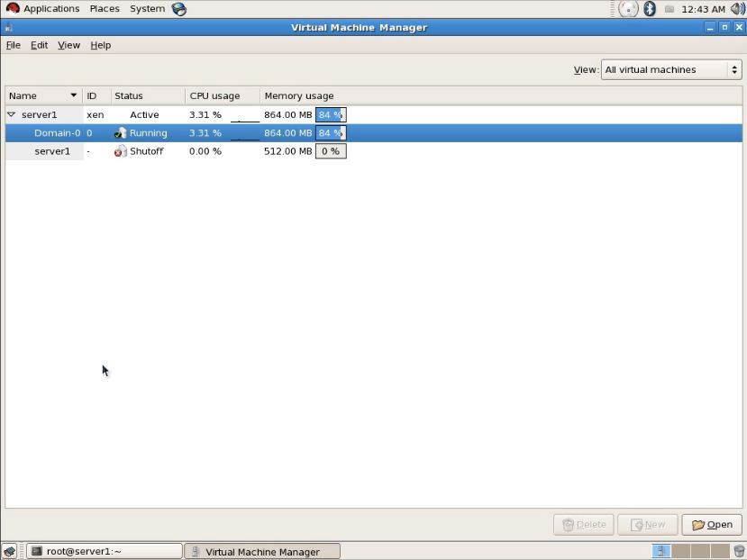Collapse the server1 xen host row
The width and height of the screenshot is (747, 560).
(x=12, y=114)
